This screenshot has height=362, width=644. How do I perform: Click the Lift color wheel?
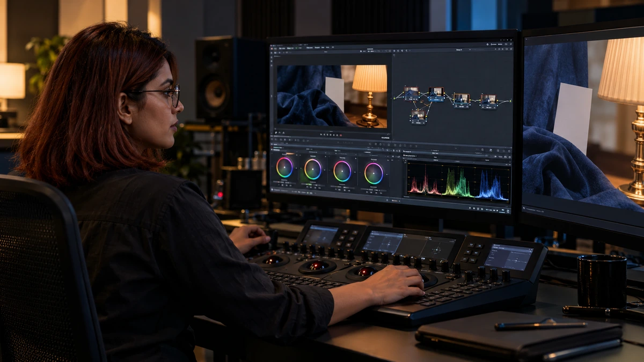coord(285,167)
